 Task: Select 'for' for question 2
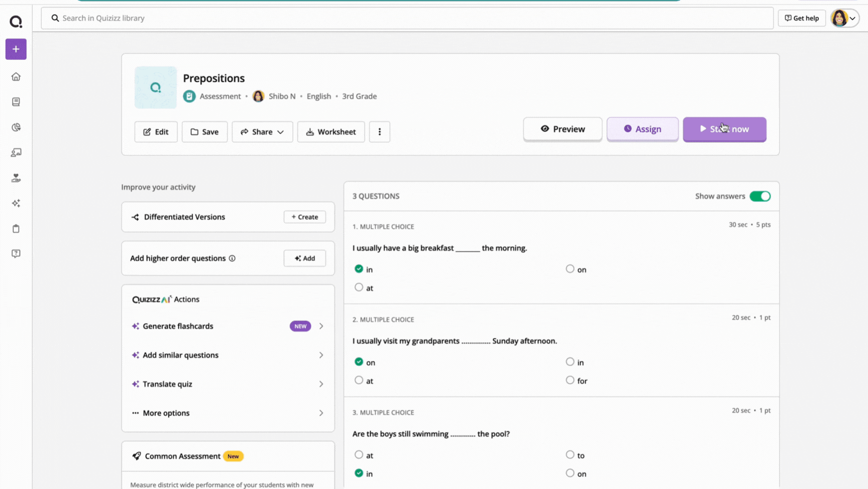(570, 380)
